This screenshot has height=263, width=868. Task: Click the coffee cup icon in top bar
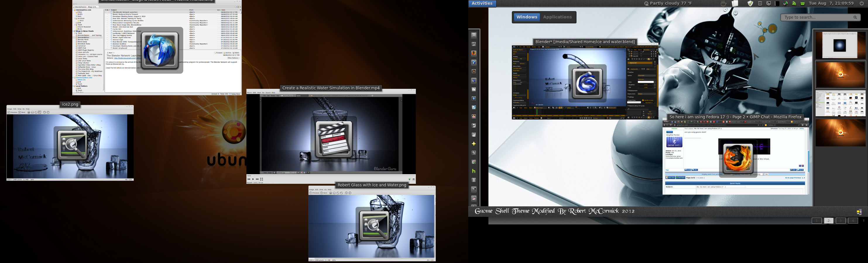tap(723, 4)
